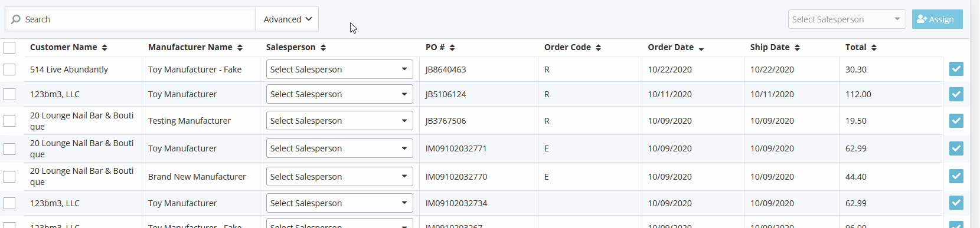Click the Assign button

937,19
